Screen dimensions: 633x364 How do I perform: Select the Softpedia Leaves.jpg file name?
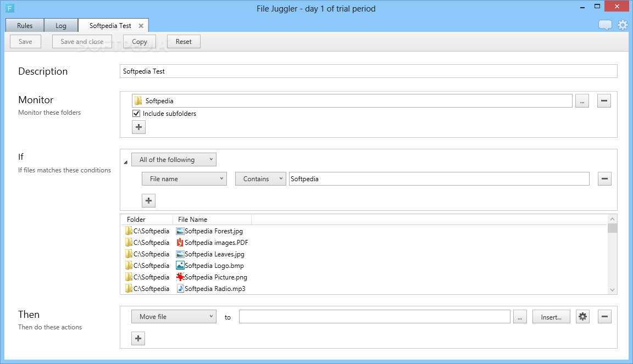214,254
